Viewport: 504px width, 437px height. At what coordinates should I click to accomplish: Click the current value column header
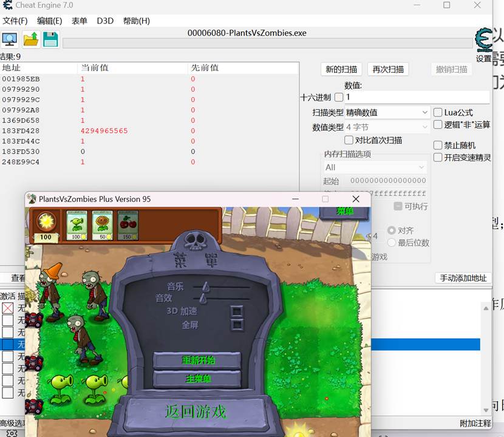tap(132, 68)
